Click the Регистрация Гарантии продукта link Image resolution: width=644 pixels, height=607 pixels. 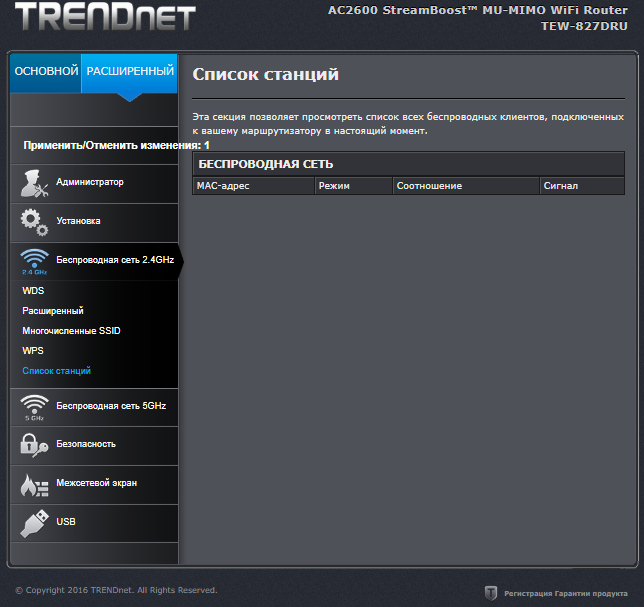(566, 593)
